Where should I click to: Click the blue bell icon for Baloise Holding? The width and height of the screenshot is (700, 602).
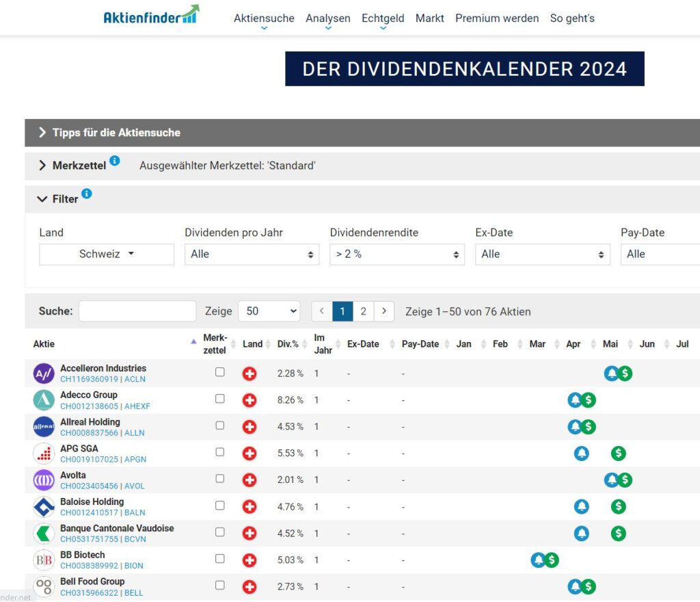(x=581, y=506)
